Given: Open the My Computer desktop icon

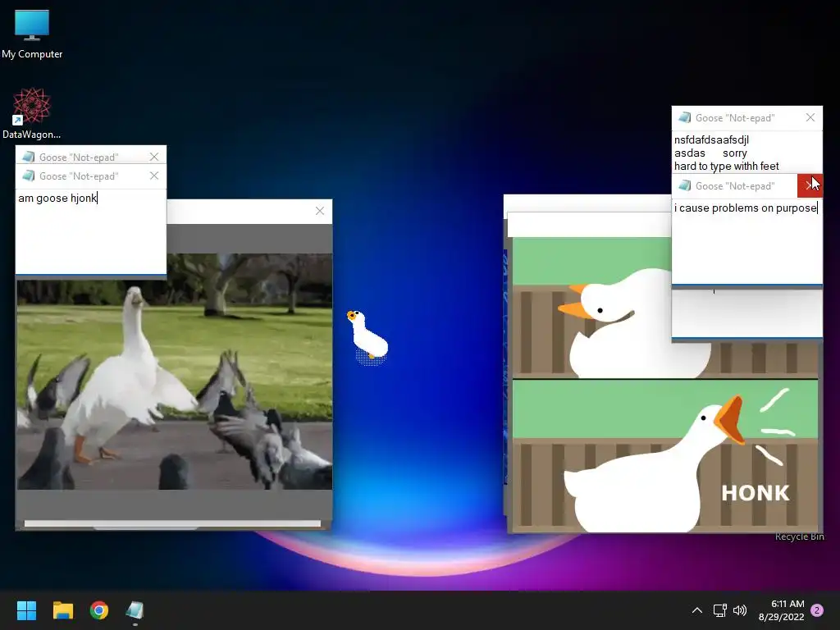Looking at the screenshot, I should pyautogui.click(x=32, y=34).
